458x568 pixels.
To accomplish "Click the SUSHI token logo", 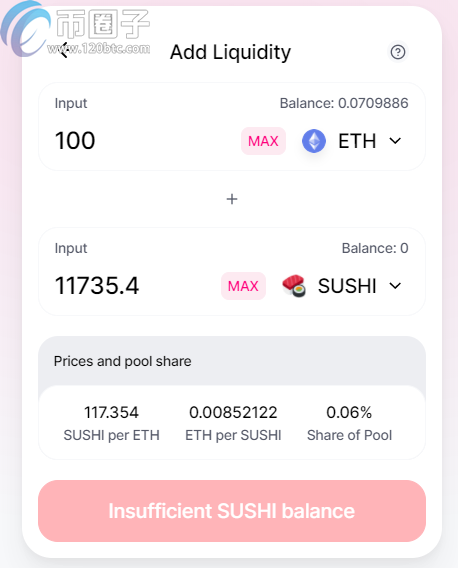I will (x=294, y=286).
